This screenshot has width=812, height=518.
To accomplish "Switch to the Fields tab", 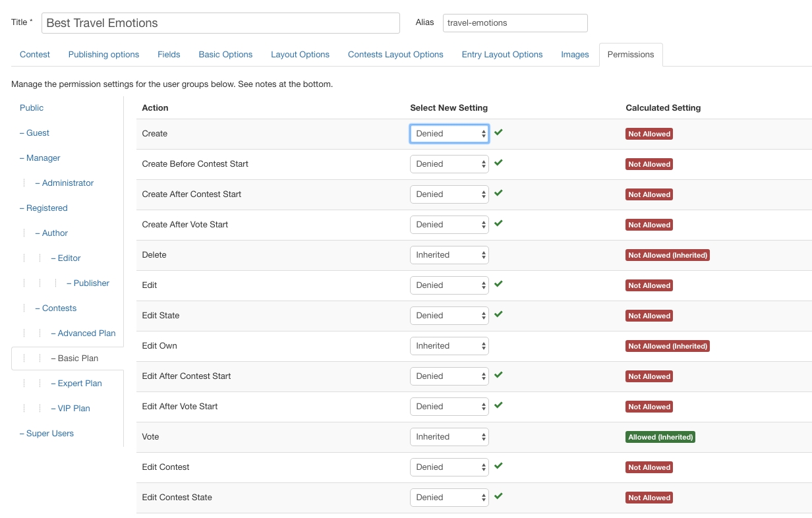I will click(x=169, y=55).
